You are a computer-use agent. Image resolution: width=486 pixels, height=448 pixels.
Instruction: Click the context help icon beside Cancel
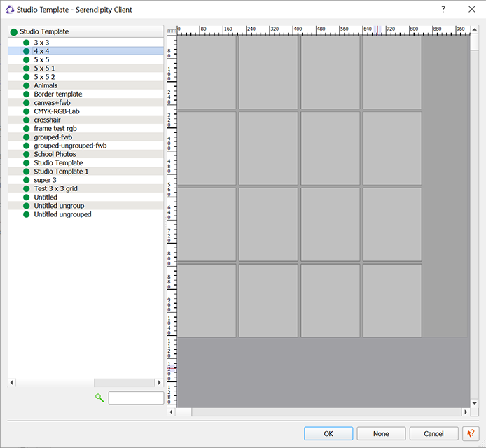click(x=471, y=433)
